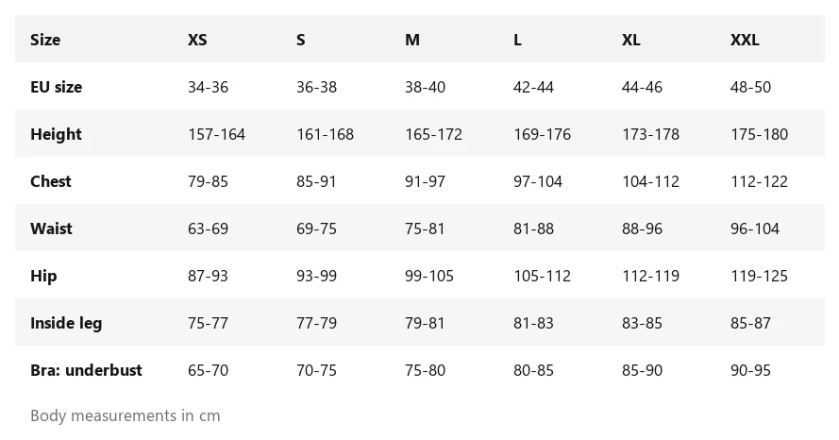Click the EU size row label
Image resolution: width=839 pixels, height=440 pixels.
click(56, 87)
